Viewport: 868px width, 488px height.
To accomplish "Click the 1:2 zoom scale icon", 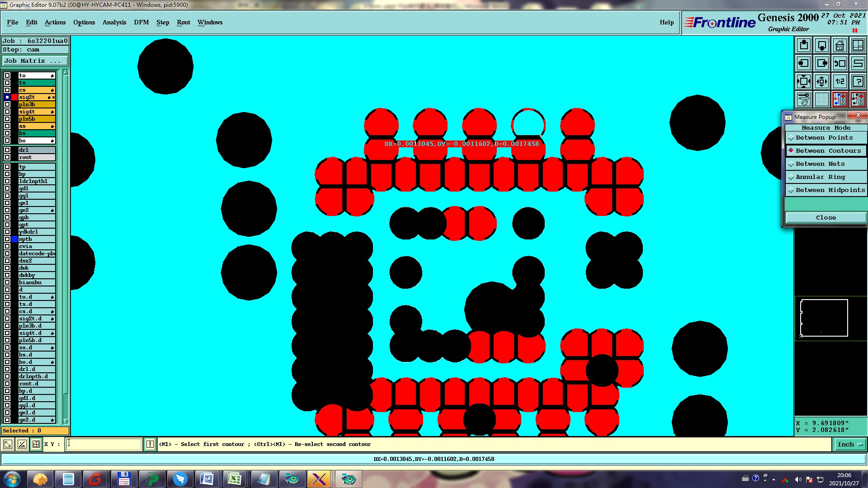I will 840,81.
